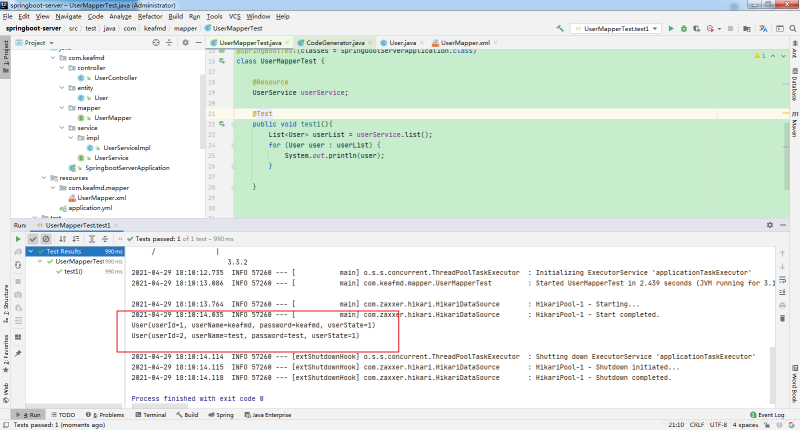
Task: Collapse the mapper package in the project tree
Action: click(62, 107)
